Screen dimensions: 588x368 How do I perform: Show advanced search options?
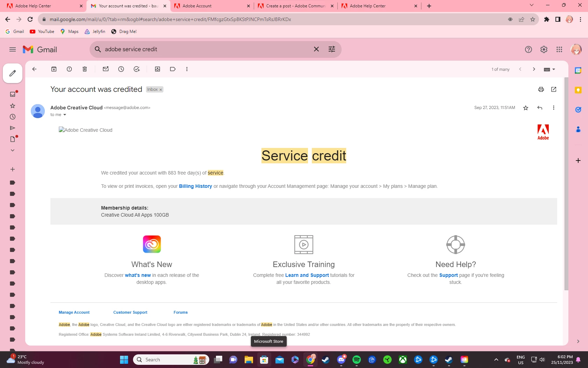(332, 49)
